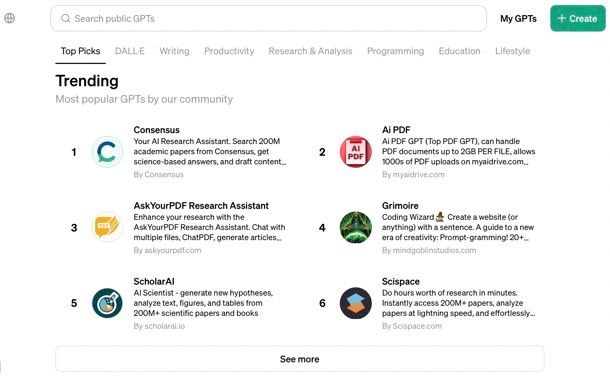This screenshot has width=610, height=381.
Task: Open My GPTs
Action: (x=518, y=18)
